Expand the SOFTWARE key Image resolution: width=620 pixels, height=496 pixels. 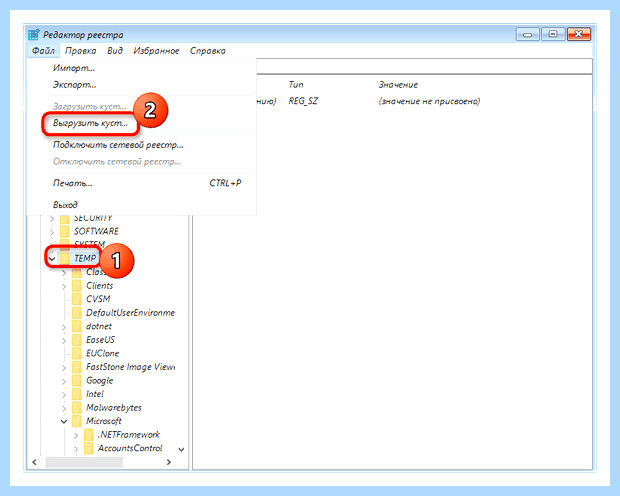[52, 232]
